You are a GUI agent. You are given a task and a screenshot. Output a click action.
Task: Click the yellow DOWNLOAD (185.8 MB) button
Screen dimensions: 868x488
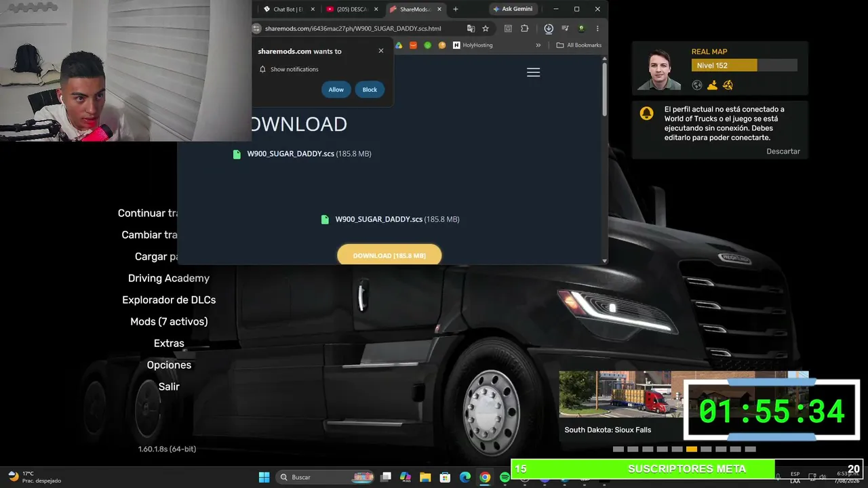pos(389,255)
